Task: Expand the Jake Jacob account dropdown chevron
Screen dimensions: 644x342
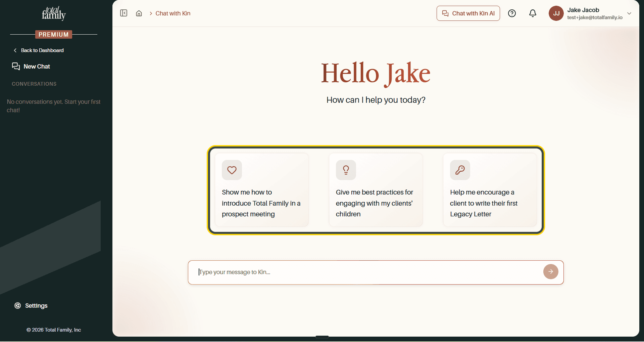Action: (629, 13)
